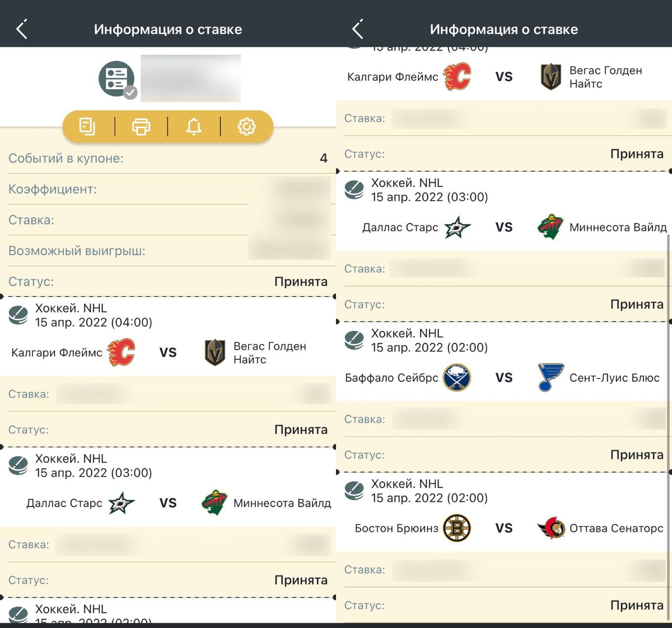Tap Vegas Golden Knights logo in left panel
The width and height of the screenshot is (672, 628).
coord(215,352)
